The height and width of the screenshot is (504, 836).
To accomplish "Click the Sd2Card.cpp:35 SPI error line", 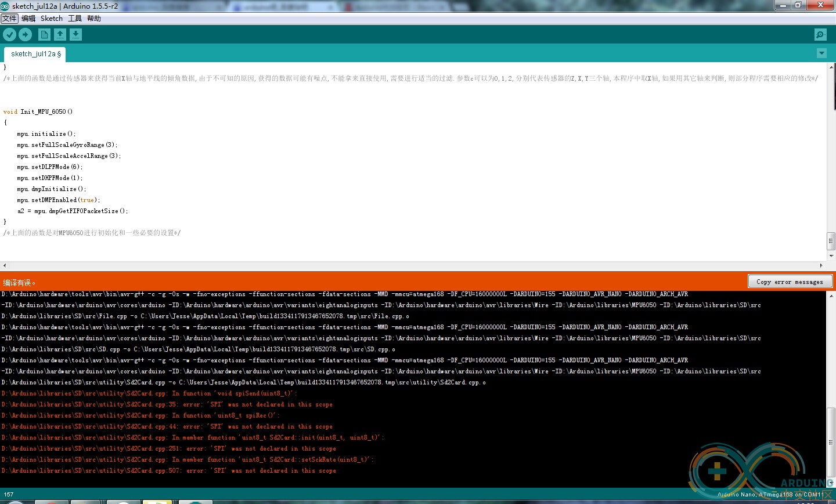I will point(167,404).
